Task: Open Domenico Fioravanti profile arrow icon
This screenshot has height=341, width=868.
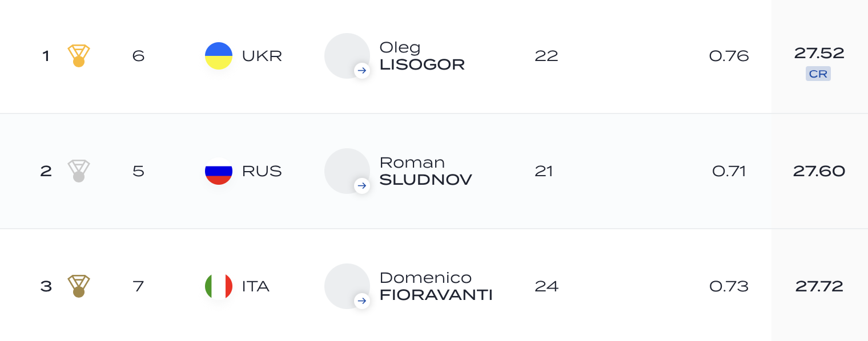Action: pyautogui.click(x=362, y=301)
